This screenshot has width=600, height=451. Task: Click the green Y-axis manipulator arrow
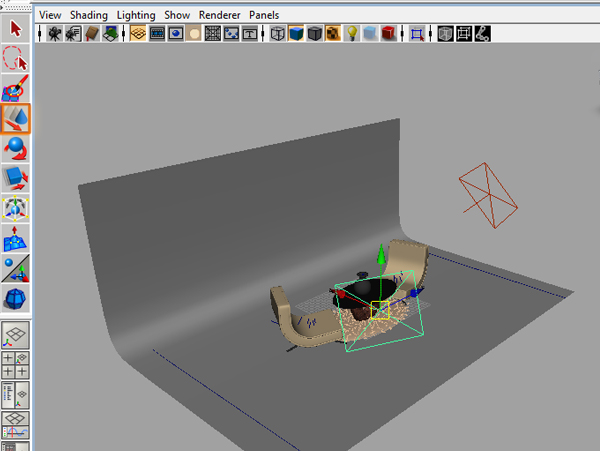tap(381, 255)
